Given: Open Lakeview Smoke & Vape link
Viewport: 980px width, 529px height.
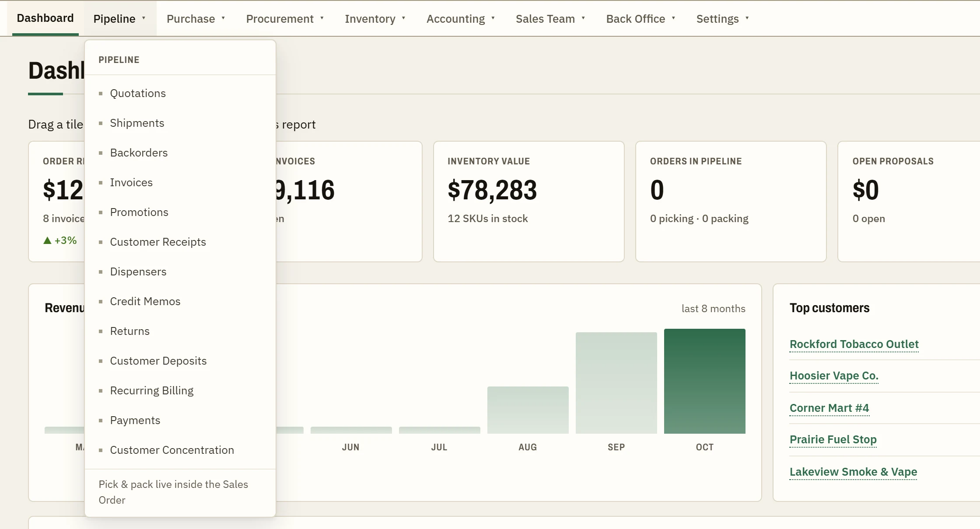Looking at the screenshot, I should 853,472.
